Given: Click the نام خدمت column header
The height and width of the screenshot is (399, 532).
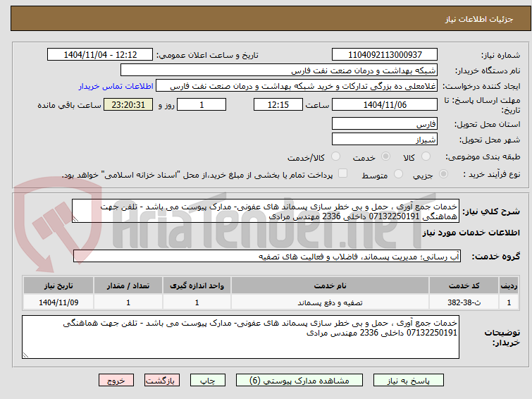Looking at the screenshot, I should click(x=330, y=286).
